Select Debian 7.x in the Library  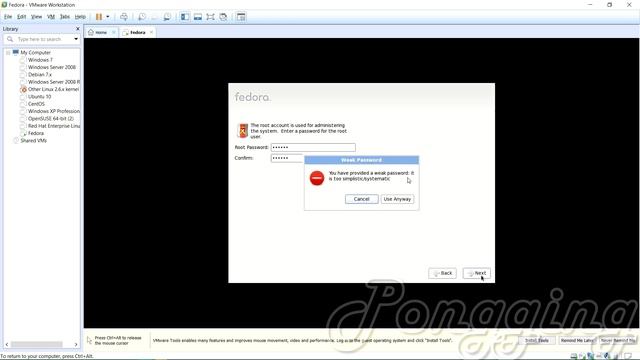40,75
